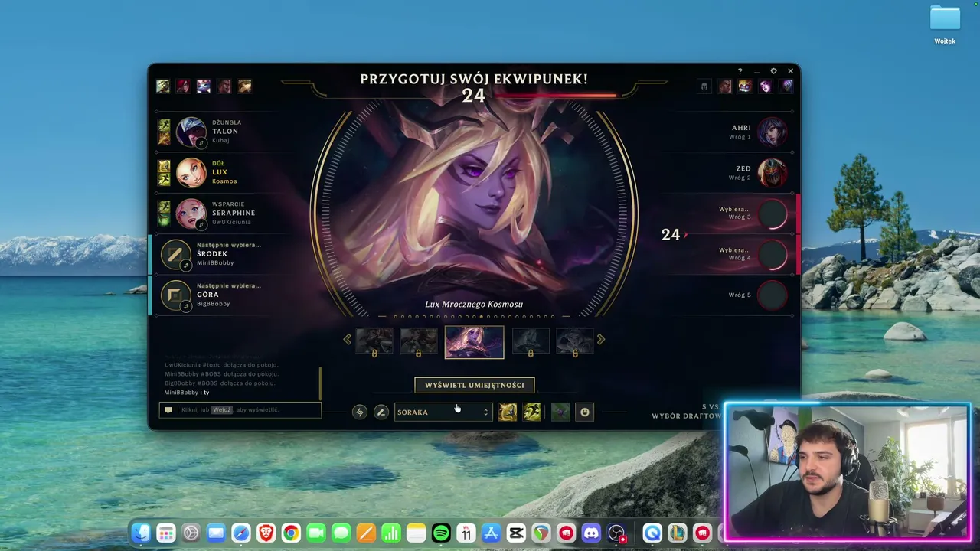Click the Góra lane role icon

(x=175, y=295)
